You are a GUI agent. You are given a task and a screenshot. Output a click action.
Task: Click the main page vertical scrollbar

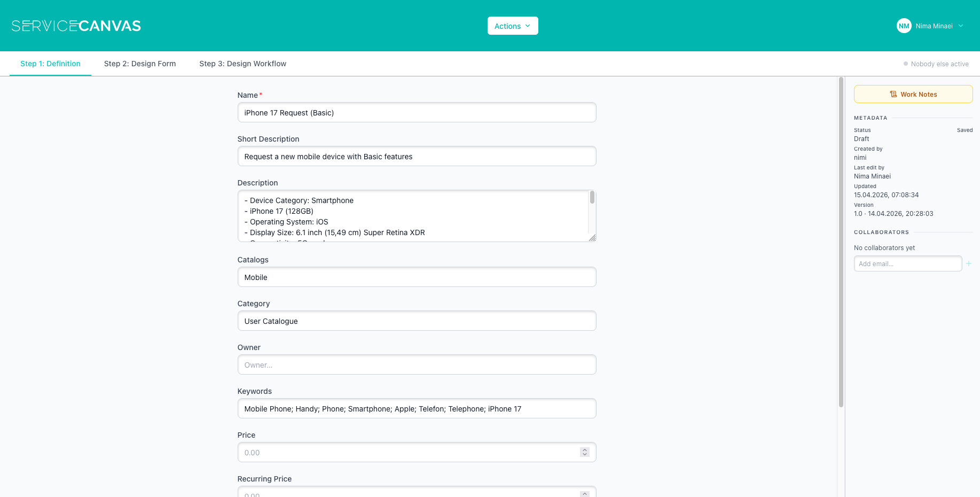tap(841, 240)
